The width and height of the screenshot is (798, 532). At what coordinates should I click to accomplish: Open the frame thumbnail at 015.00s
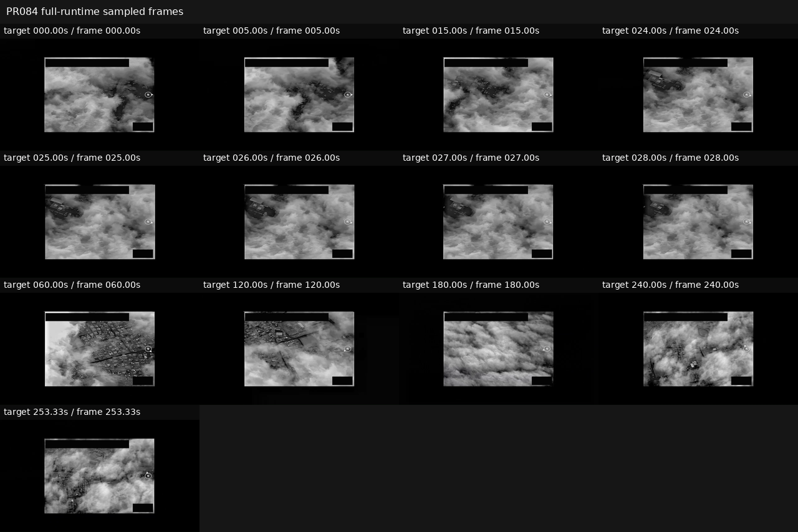click(x=498, y=95)
